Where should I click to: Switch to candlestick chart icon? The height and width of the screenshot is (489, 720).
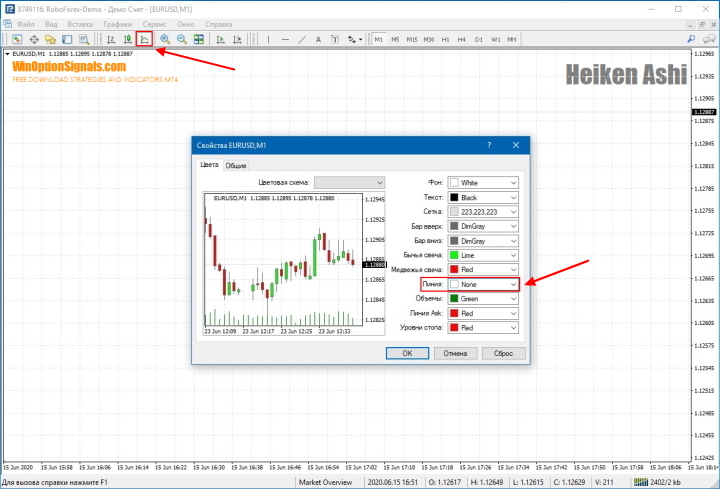(x=128, y=39)
